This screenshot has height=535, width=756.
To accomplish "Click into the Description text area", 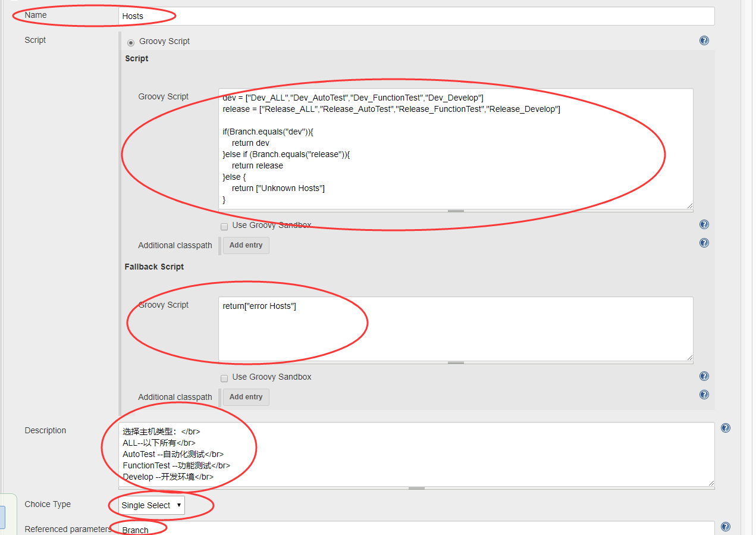I will click(416, 454).
